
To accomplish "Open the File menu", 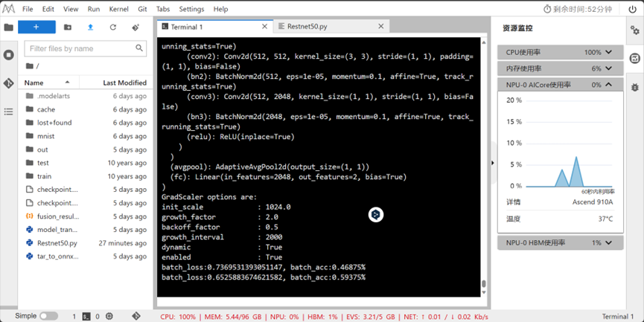I will coord(28,9).
